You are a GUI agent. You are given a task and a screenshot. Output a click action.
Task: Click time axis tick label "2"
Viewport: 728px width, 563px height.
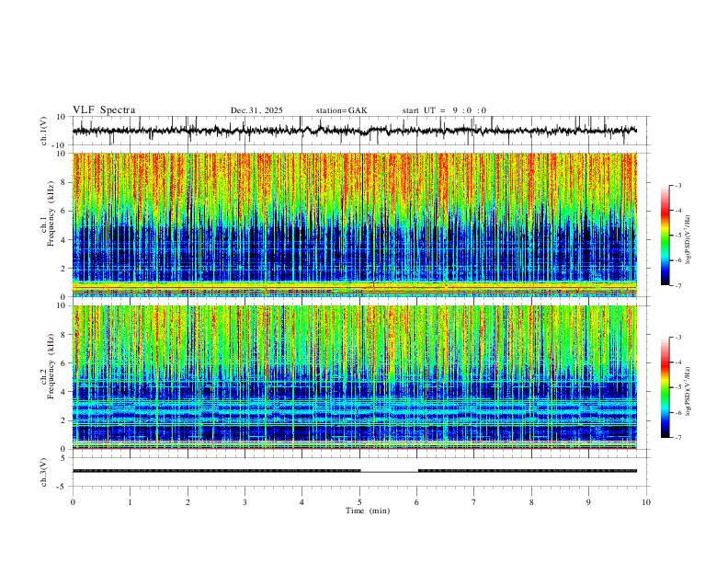coord(188,502)
